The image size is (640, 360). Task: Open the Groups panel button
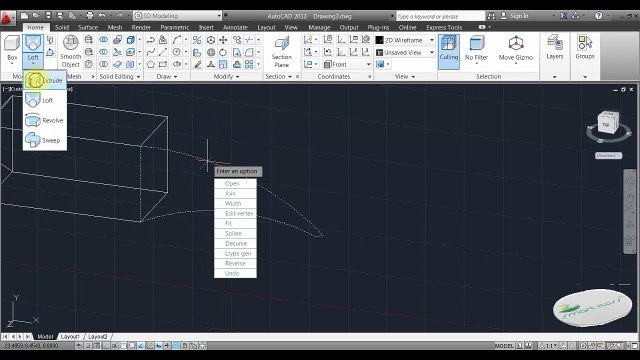(584, 49)
